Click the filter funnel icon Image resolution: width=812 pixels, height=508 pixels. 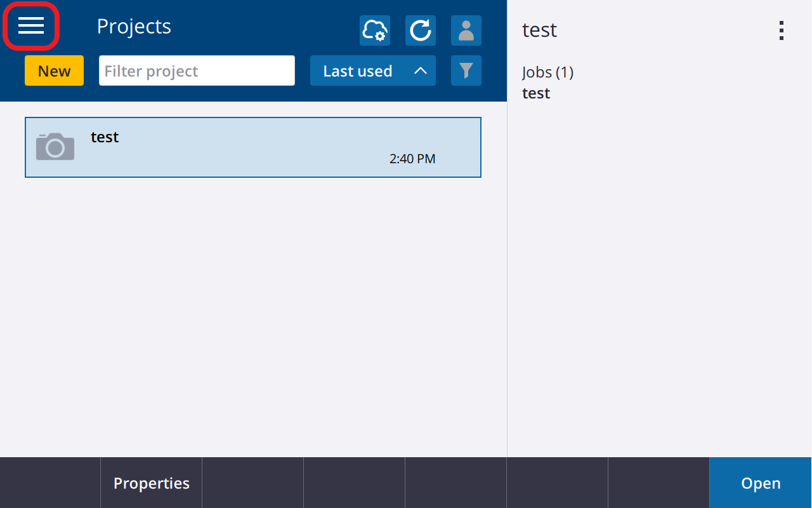pyautogui.click(x=466, y=70)
